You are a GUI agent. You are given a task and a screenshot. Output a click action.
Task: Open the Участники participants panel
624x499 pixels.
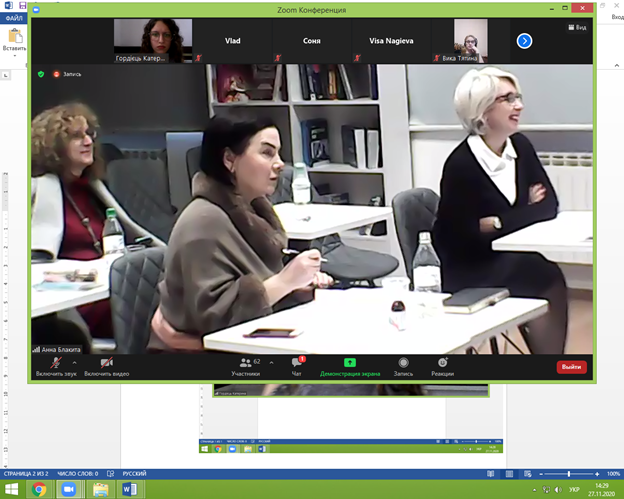[246, 366]
